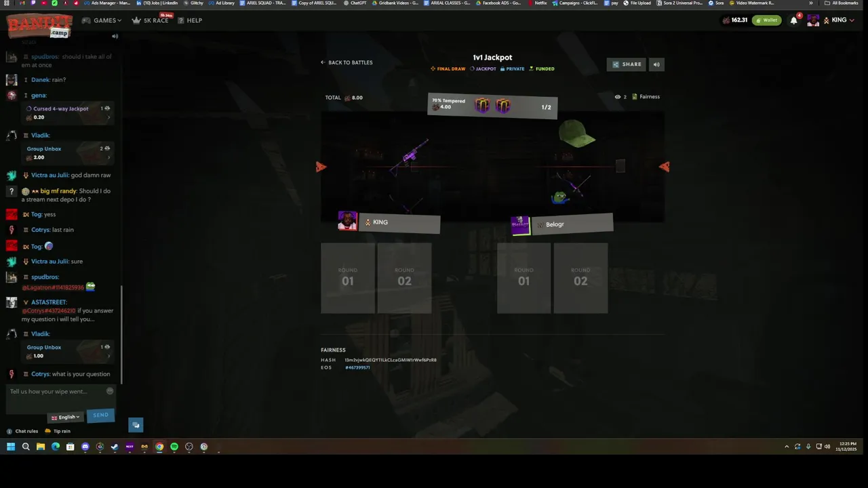Screen dimensions: 868x488
Task: Click Belogr's battle avatar
Action: (520, 225)
